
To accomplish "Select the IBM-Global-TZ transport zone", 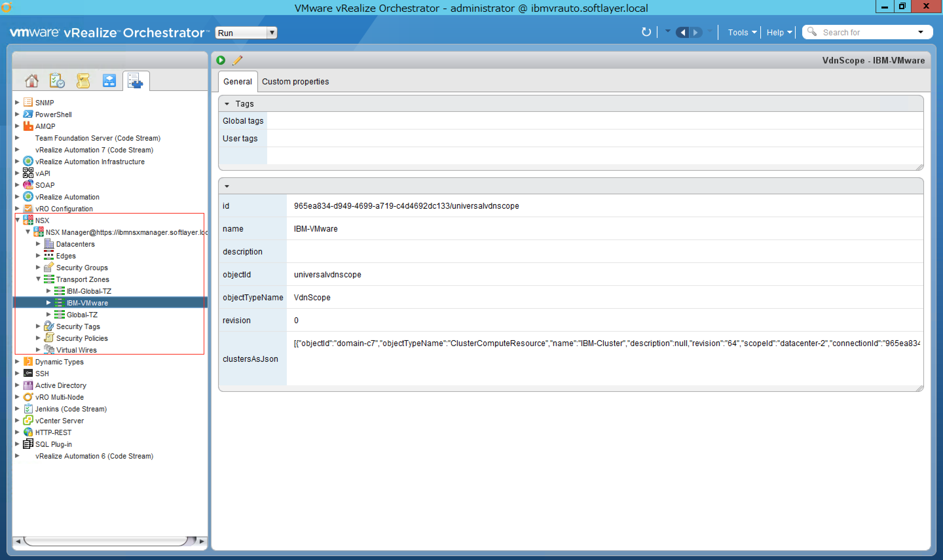I will (x=89, y=291).
